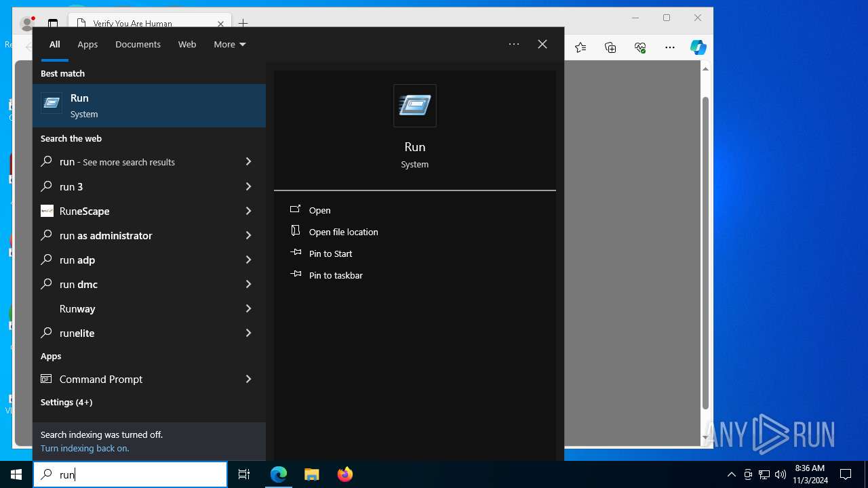
Task: Click 'Pin to Start' action
Action: point(331,253)
